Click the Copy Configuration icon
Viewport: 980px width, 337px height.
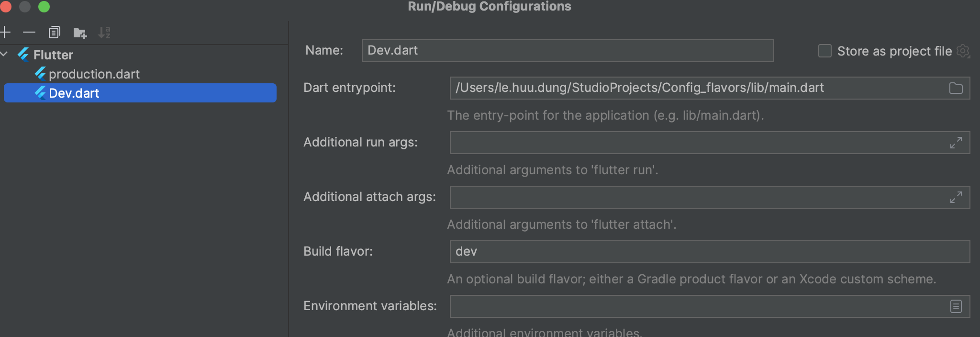55,33
